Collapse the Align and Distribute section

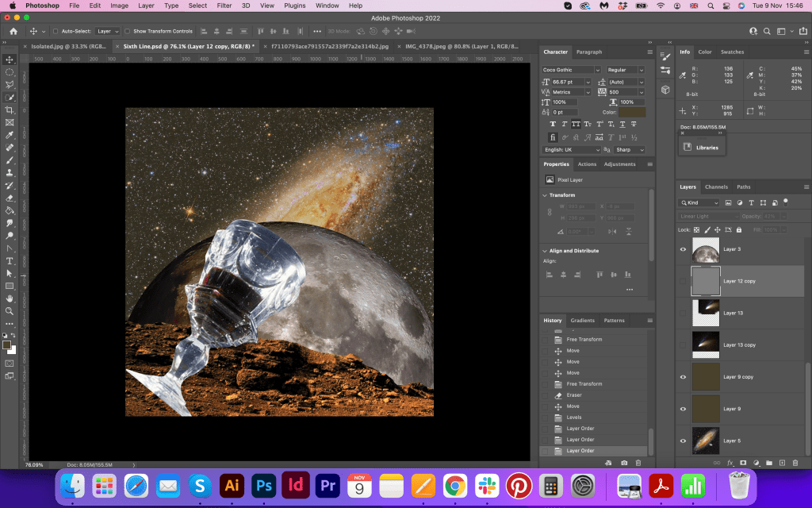tap(545, 251)
